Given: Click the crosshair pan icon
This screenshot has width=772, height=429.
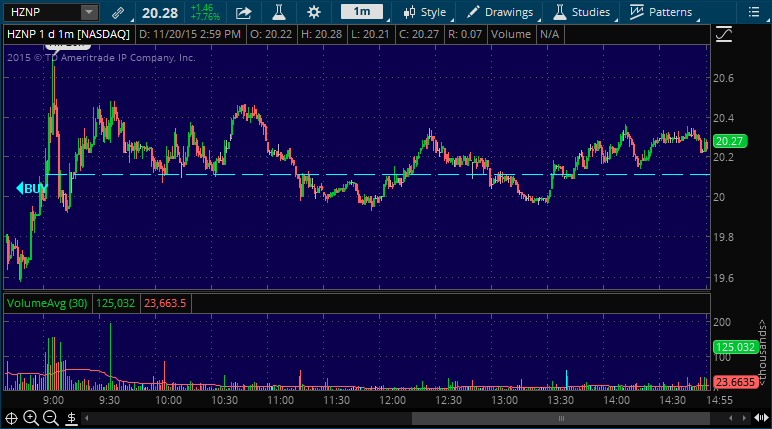Looking at the screenshot, I should 11,419.
